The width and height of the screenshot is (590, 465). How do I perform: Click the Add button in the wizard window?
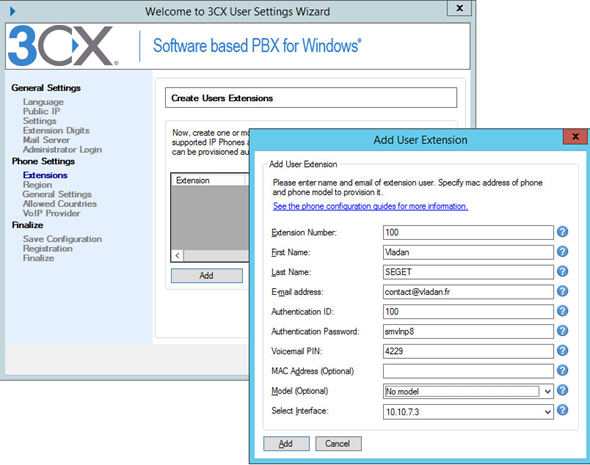click(x=207, y=275)
